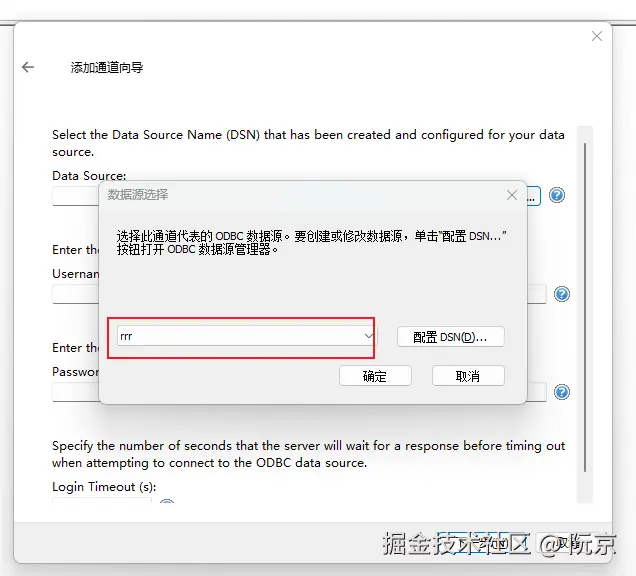The height and width of the screenshot is (576, 636).
Task: Click the Username input field
Action: pyautogui.click(x=75, y=294)
